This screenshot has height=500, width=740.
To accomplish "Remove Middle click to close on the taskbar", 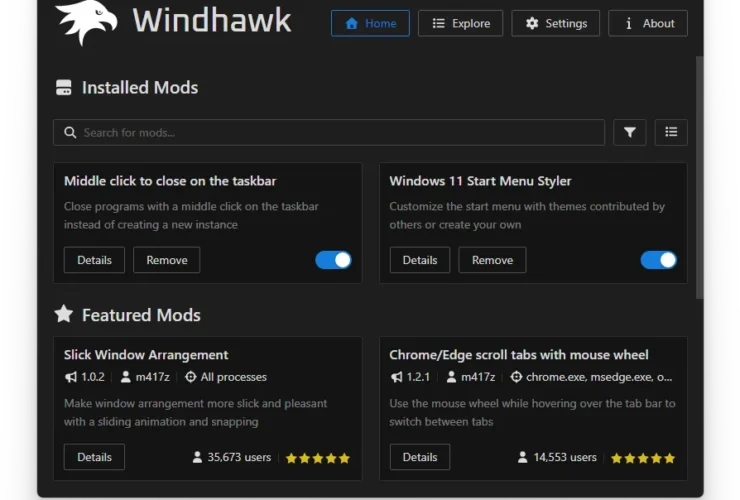I will (167, 260).
